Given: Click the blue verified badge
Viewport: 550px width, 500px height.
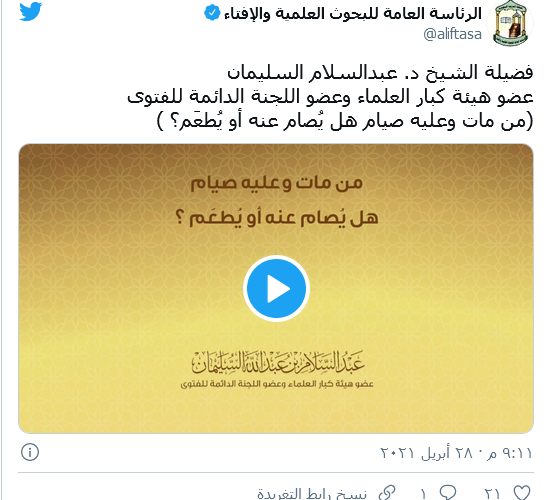Looking at the screenshot, I should point(212,13).
